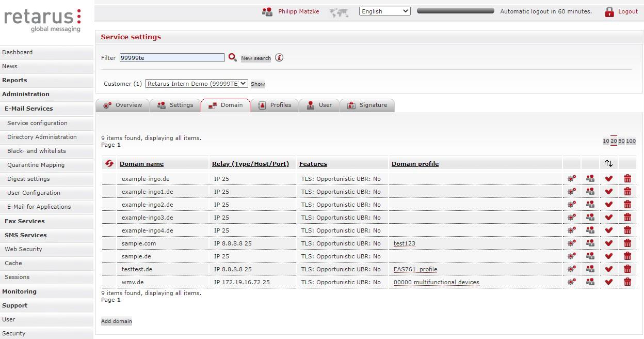Click the refresh icon in table header
Screen dimensions: 644x339
[x=109, y=164]
